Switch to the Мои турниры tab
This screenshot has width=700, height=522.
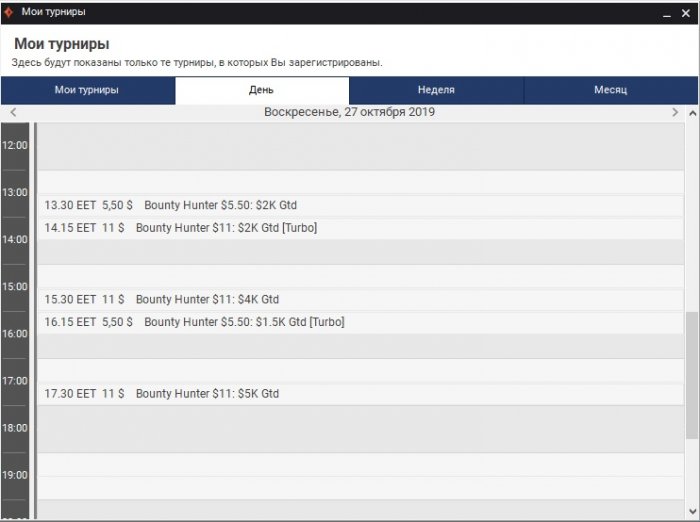(88, 90)
